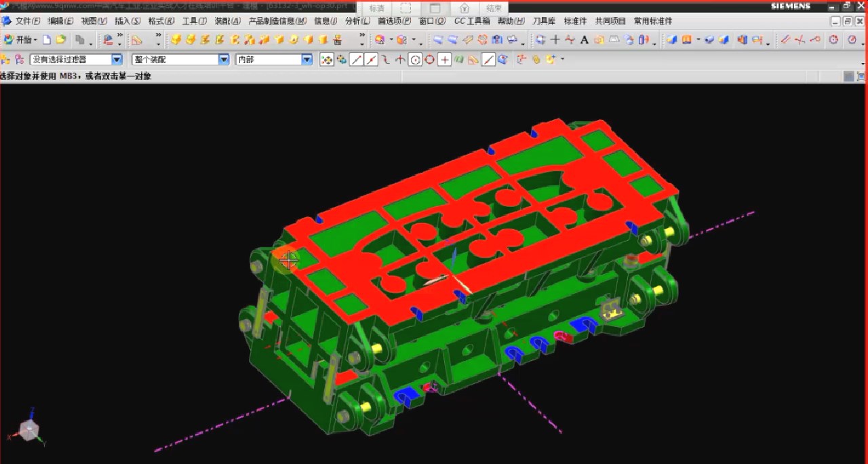Viewport: 868px width, 464px height.
Task: Click the New file icon
Action: coord(47,40)
